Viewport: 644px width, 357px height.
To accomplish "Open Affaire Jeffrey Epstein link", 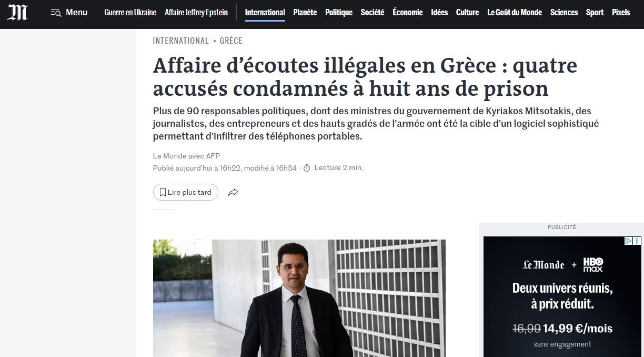I will [x=196, y=12].
